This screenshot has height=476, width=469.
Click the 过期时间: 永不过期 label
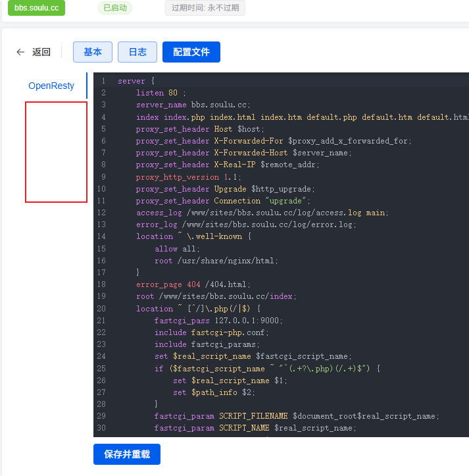(205, 8)
